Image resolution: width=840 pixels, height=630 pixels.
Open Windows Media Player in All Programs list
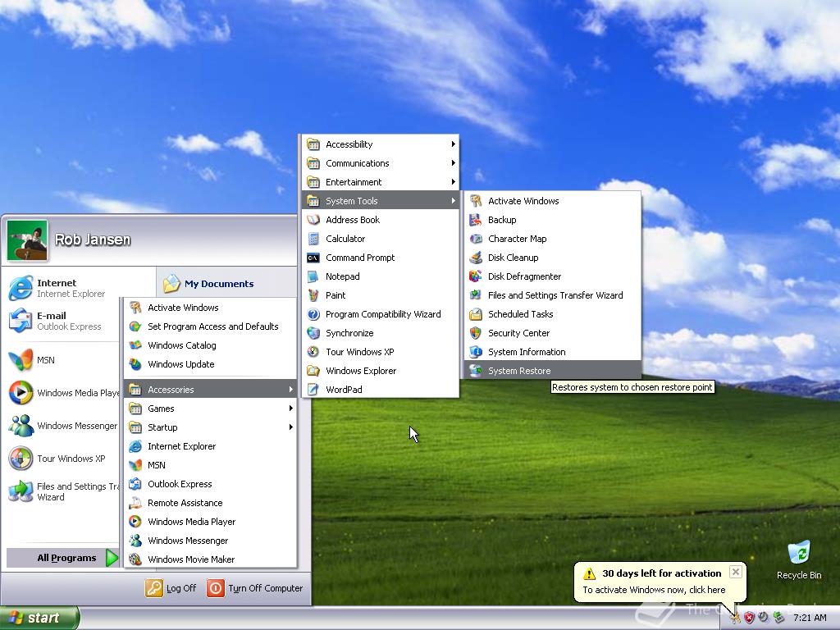210,522
